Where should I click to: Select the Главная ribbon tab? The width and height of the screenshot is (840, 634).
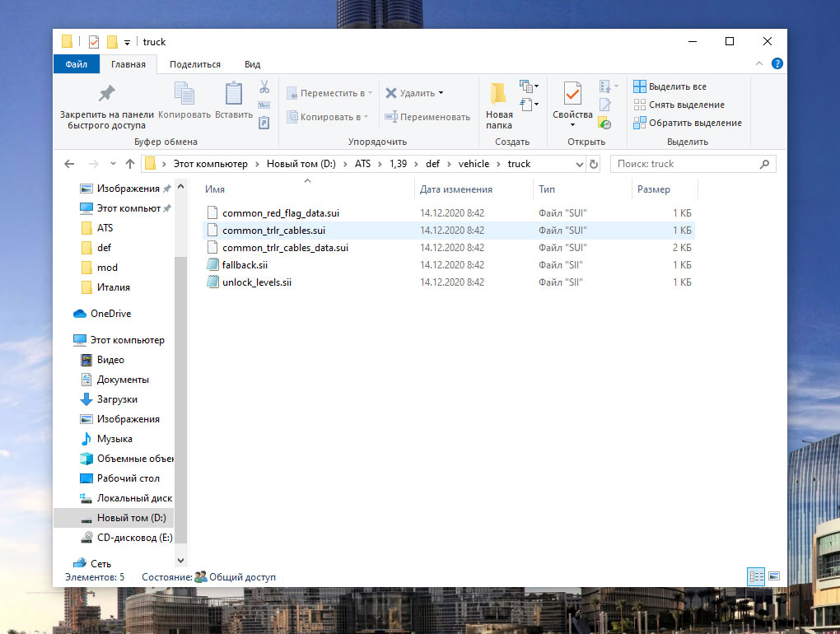pyautogui.click(x=128, y=64)
